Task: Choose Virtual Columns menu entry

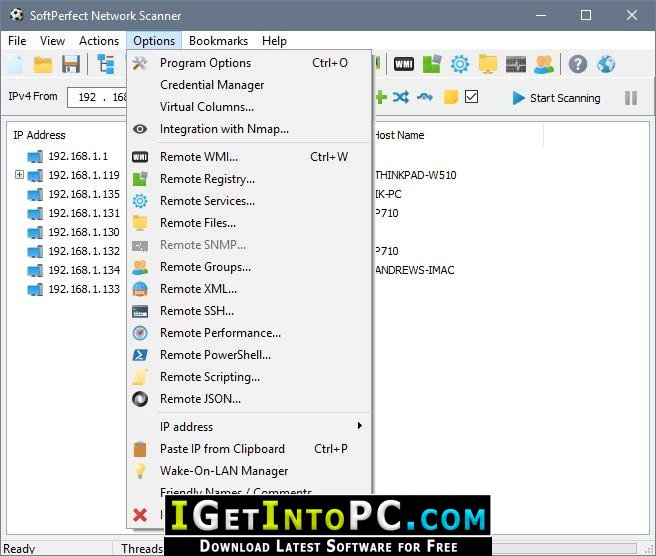Action: (x=249, y=107)
